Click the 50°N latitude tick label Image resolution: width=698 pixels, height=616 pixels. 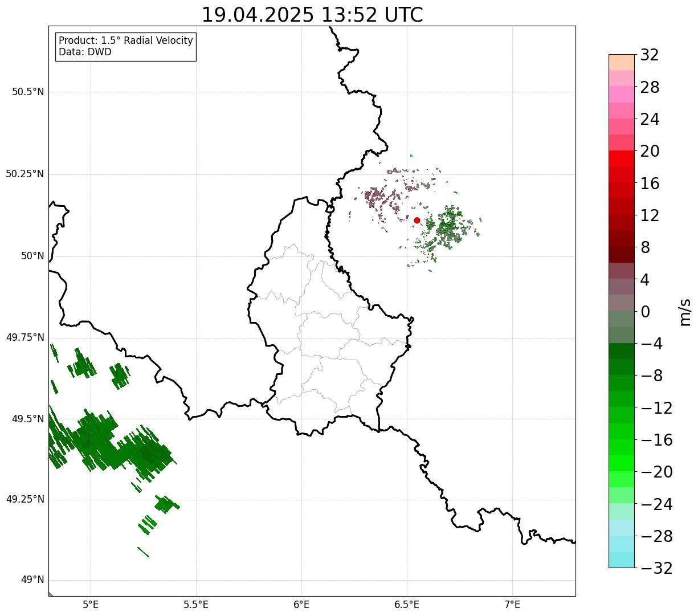[32, 256]
